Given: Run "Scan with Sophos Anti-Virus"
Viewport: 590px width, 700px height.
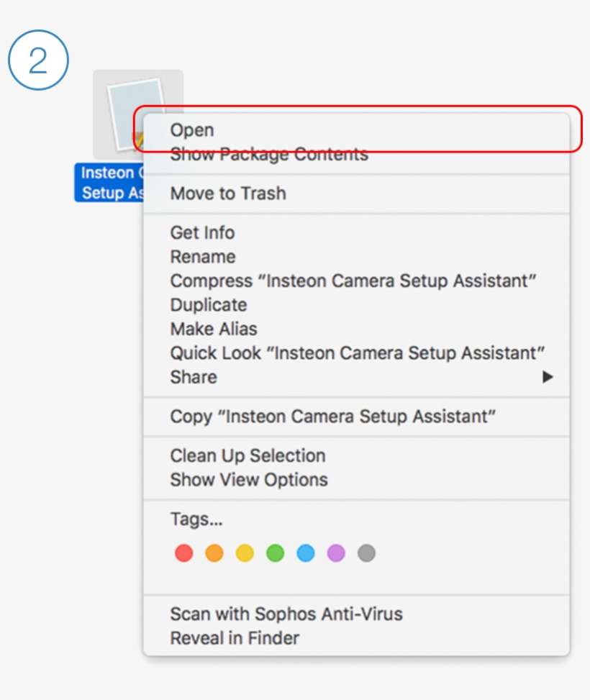Looking at the screenshot, I should tap(286, 614).
